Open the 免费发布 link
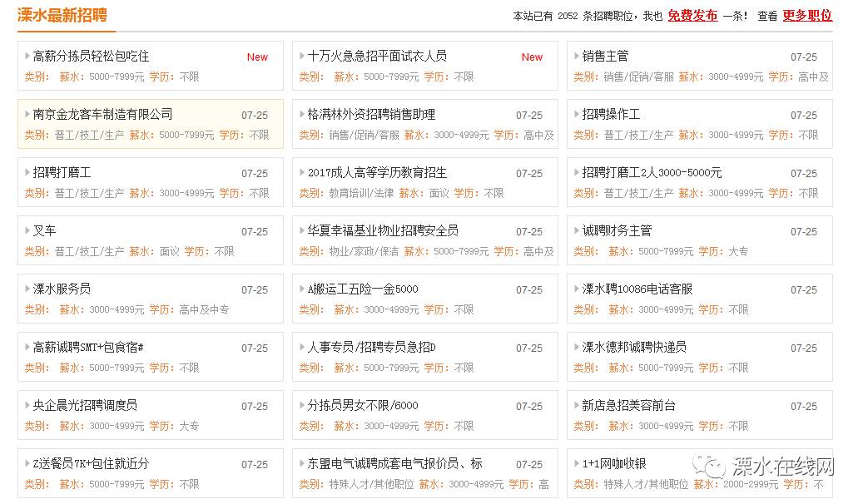 point(692,14)
